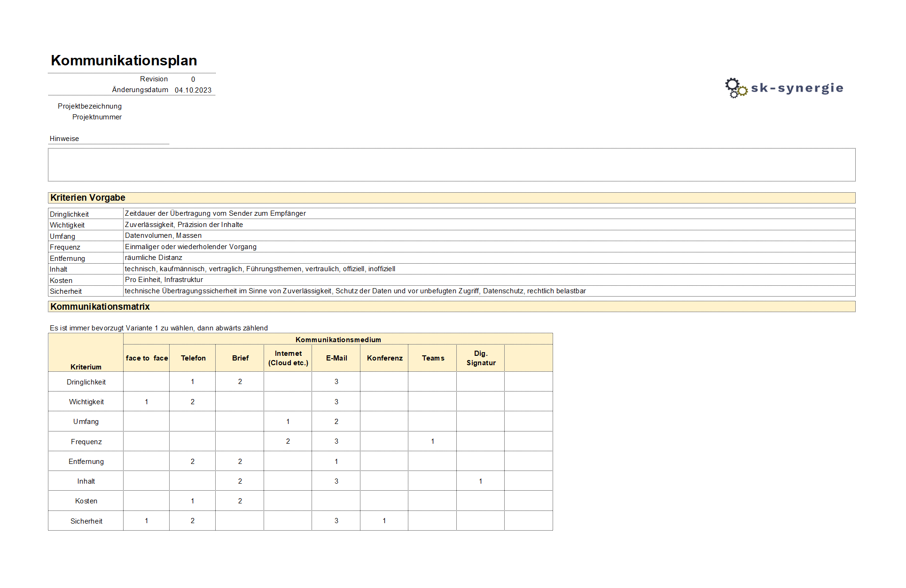Select Dringlichkeit E-Mail cell with value 3
The image size is (906, 588).
[336, 382]
